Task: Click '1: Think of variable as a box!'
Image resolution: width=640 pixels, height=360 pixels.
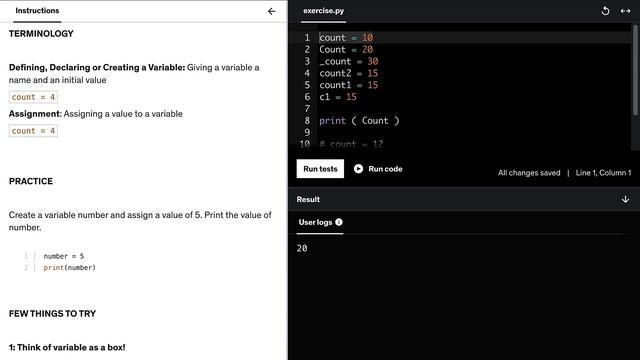Action: click(x=67, y=347)
